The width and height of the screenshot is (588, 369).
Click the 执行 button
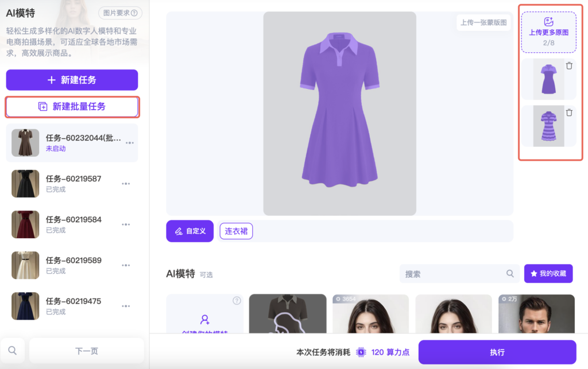497,352
